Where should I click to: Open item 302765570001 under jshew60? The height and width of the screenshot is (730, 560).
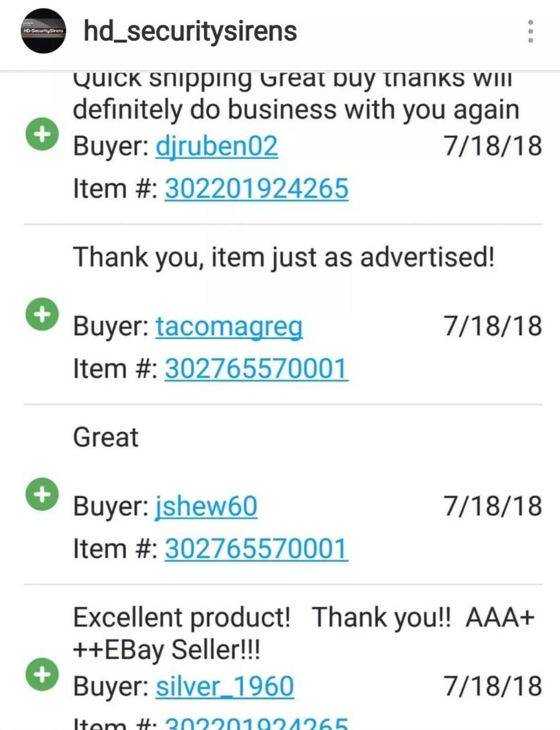(x=256, y=548)
